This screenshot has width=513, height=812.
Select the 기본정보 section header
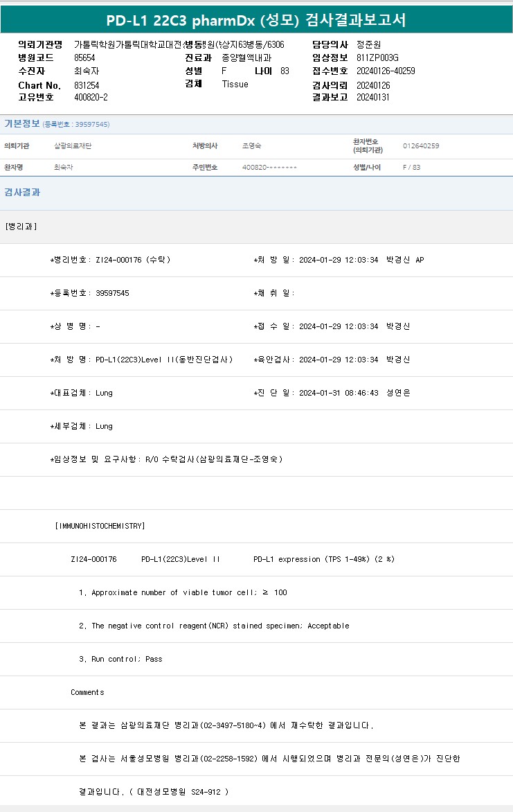22,124
